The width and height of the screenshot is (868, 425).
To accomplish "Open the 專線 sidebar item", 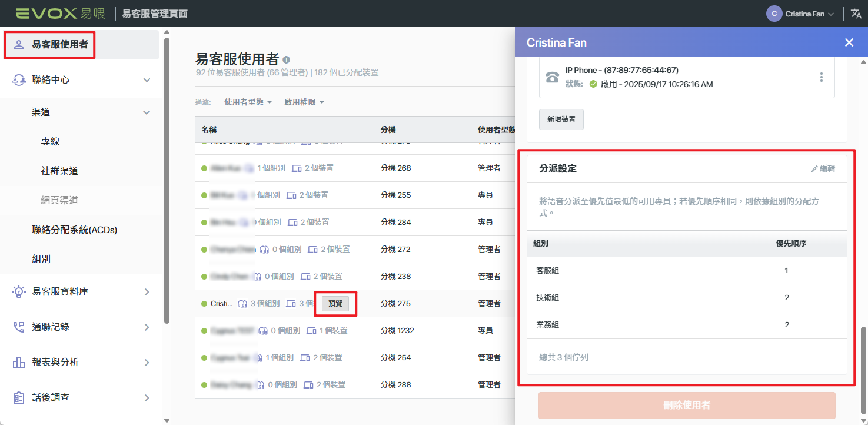I will coord(51,141).
